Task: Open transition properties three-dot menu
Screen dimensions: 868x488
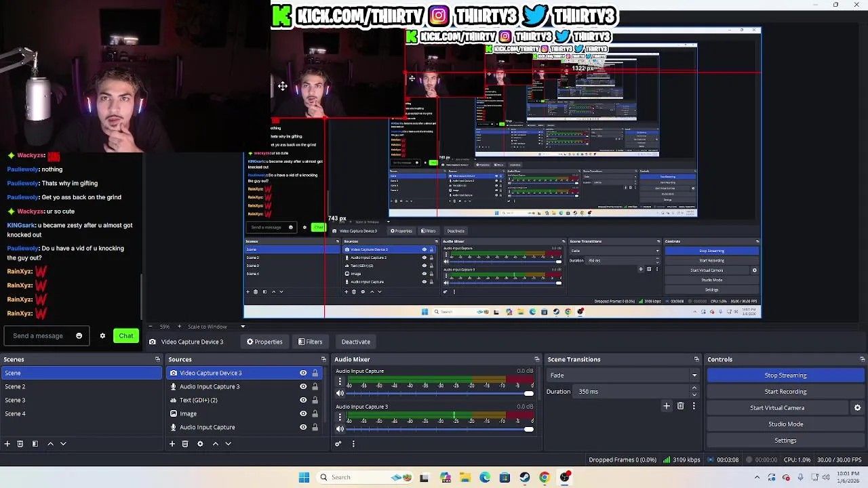Action: 694,405
